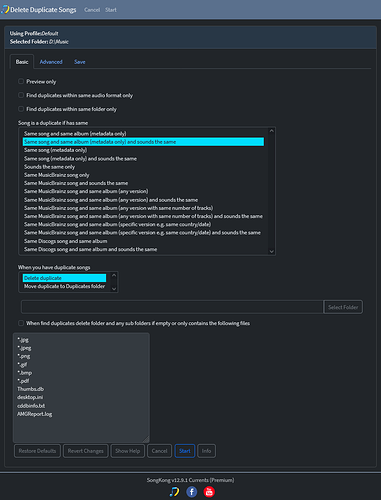Image resolution: width=381 pixels, height=500 pixels.
Task: Select 'Same MusicBrainz song and same album (any version)'
Action: pyautogui.click(x=143, y=191)
